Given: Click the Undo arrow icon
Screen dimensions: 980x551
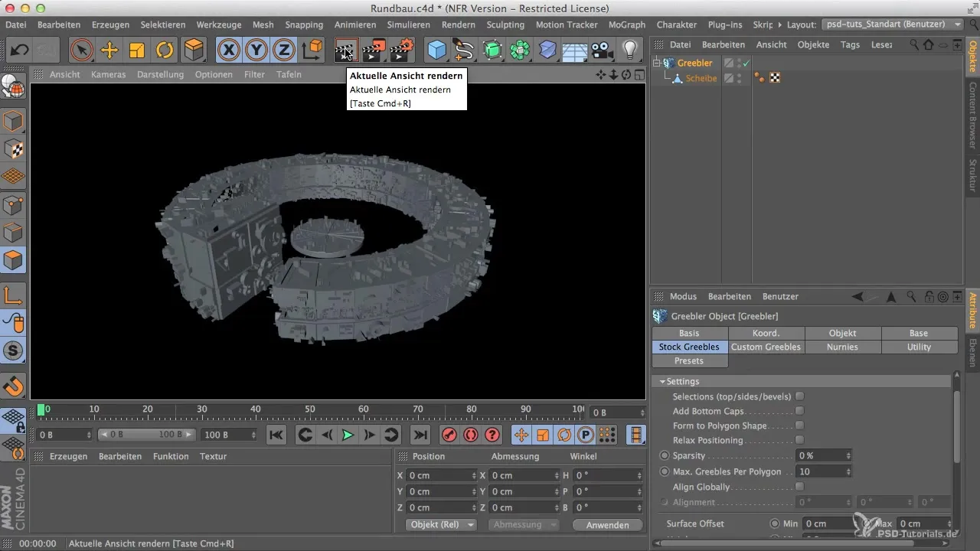Looking at the screenshot, I should click(x=20, y=51).
